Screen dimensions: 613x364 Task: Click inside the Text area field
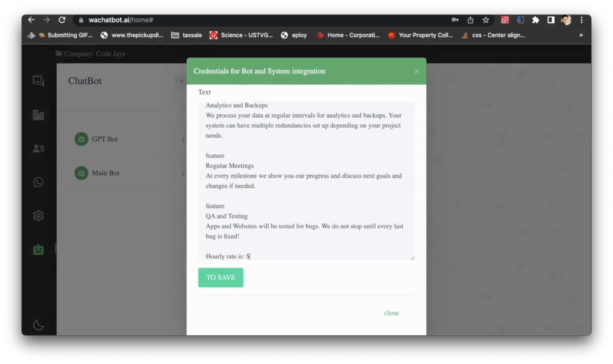[306, 180]
